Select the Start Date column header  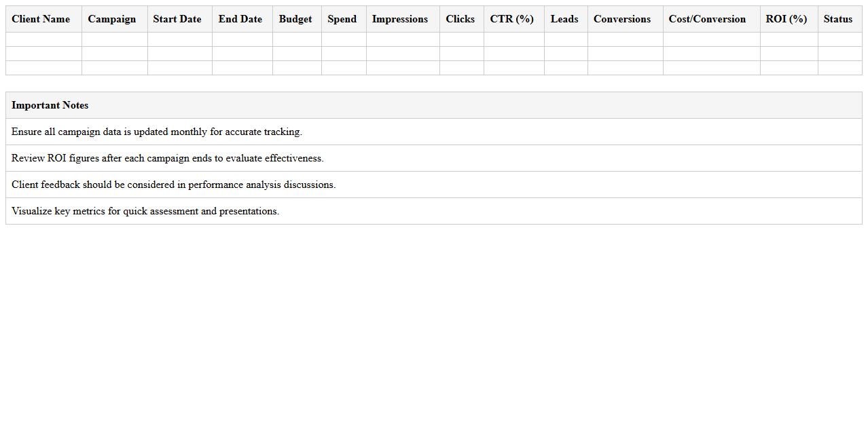tap(177, 19)
